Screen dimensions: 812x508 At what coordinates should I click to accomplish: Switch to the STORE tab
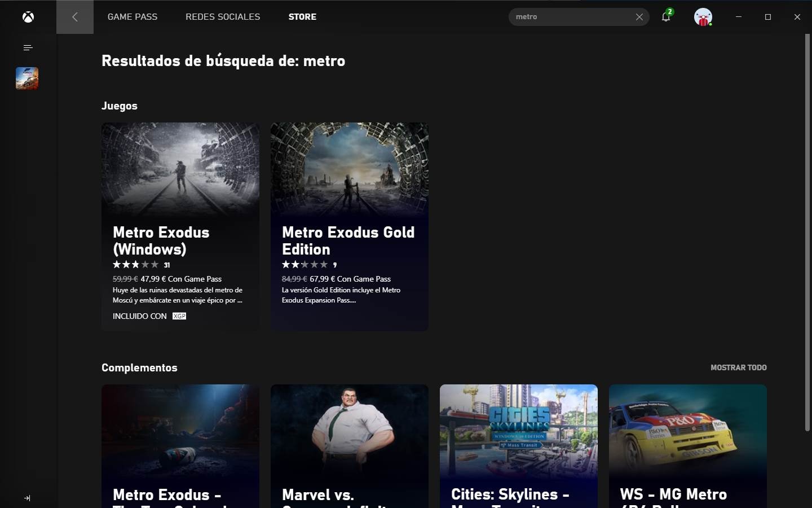click(x=302, y=17)
